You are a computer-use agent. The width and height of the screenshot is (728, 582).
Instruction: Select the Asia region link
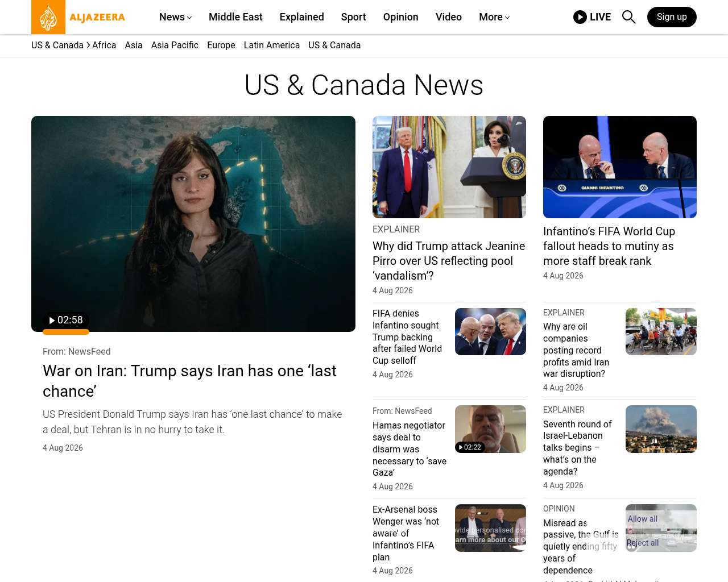point(134,45)
